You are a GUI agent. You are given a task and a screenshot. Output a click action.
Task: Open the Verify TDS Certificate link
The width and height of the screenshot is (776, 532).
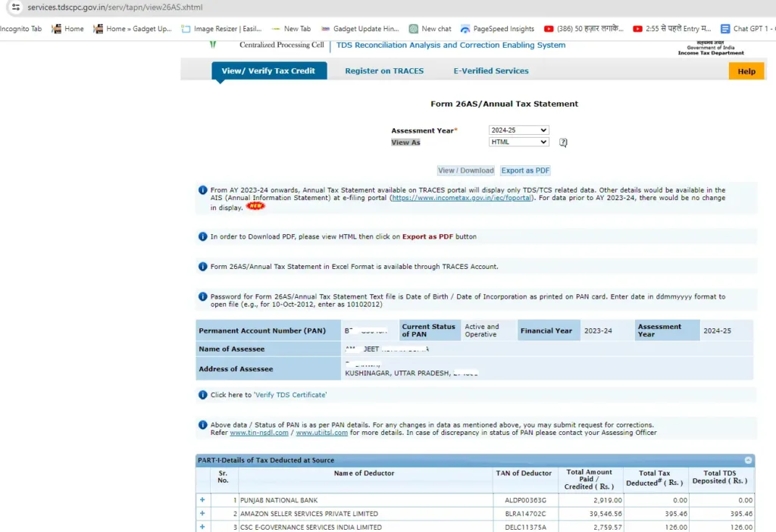pyautogui.click(x=290, y=395)
